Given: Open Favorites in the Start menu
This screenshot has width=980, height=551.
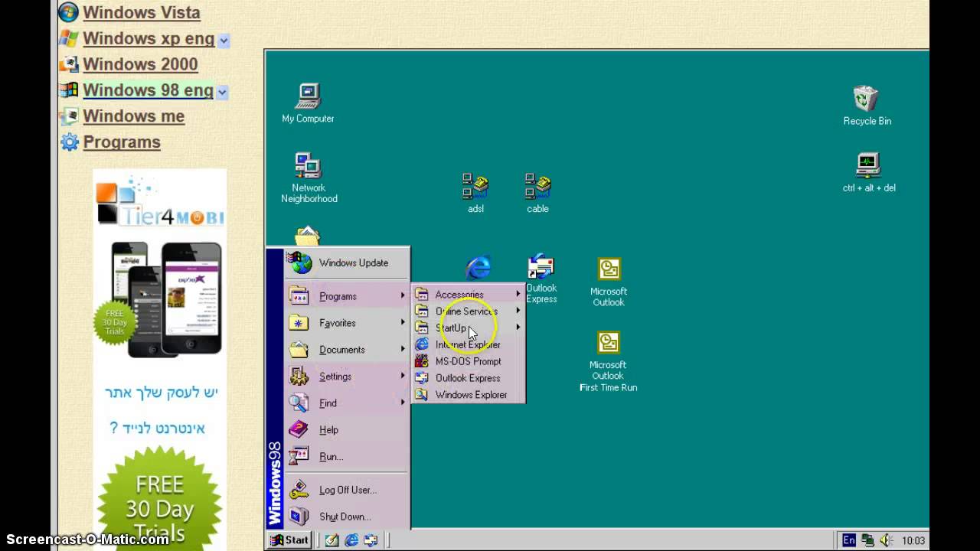Looking at the screenshot, I should pyautogui.click(x=347, y=323).
